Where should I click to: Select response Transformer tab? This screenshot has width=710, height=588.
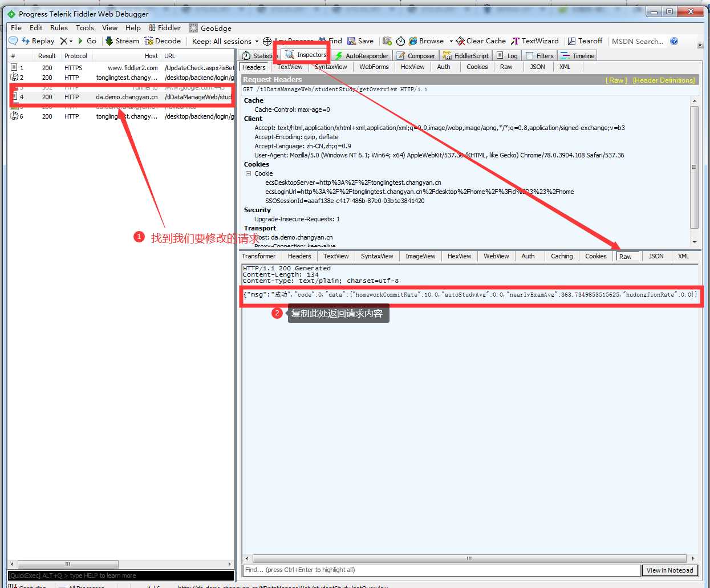[x=258, y=256]
